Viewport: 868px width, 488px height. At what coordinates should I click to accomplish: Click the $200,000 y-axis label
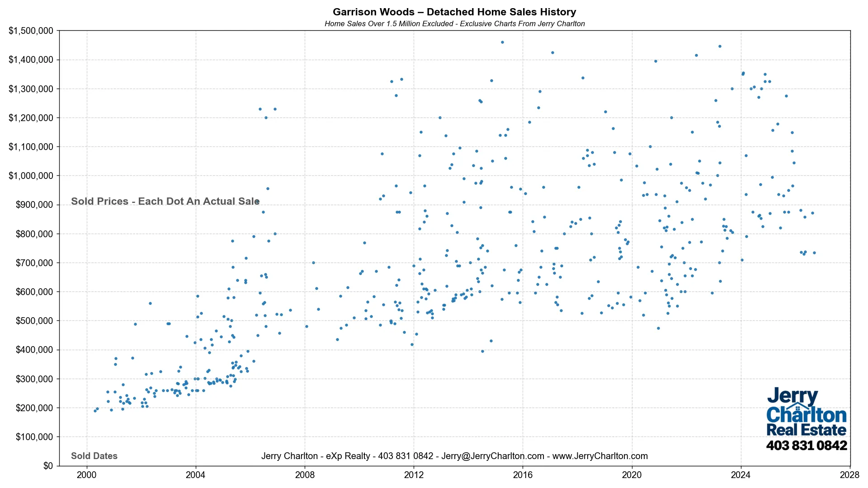34,408
